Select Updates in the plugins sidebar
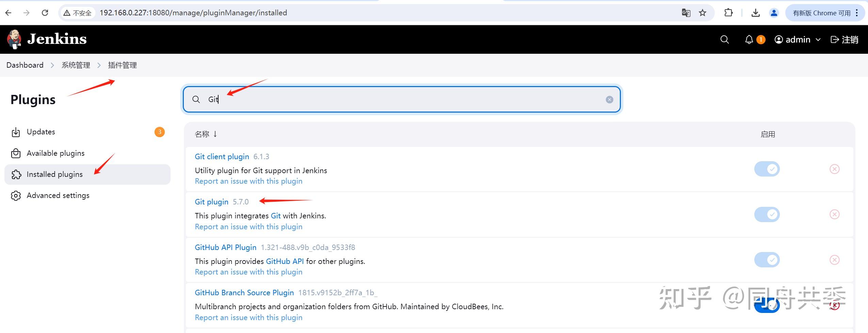The image size is (868, 333). coord(41,132)
